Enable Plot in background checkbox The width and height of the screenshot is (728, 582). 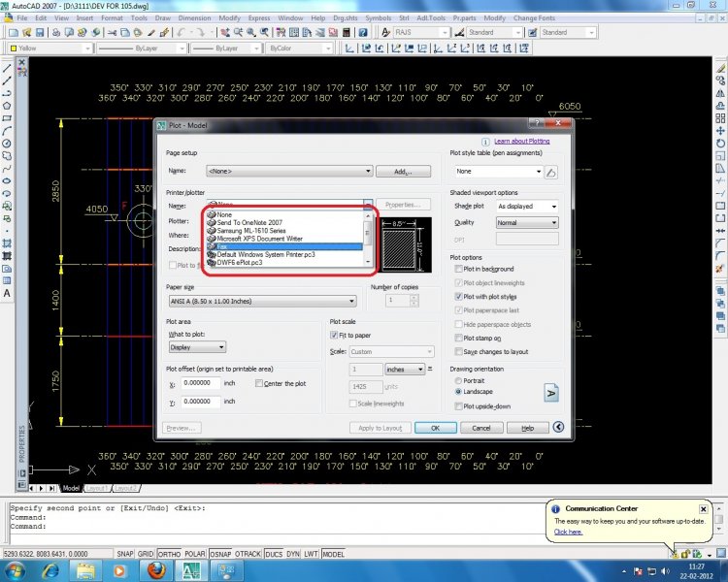458,269
